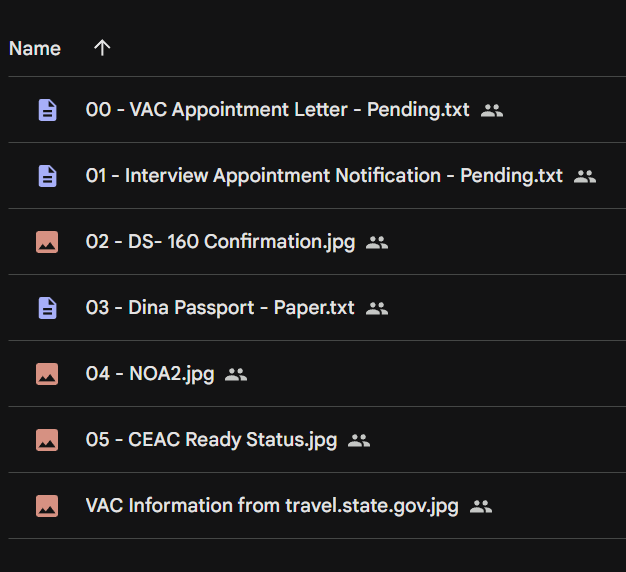Select 05 - CEAC Ready Status.jpg

[212, 440]
